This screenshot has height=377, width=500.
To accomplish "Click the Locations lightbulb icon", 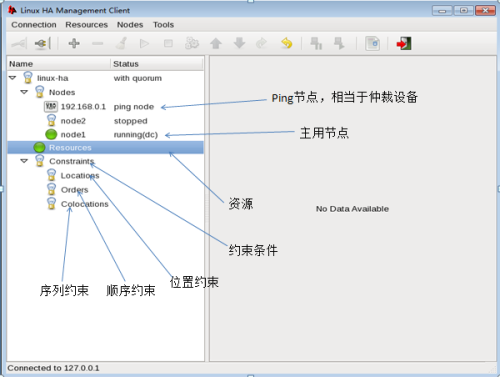I will pos(51,175).
